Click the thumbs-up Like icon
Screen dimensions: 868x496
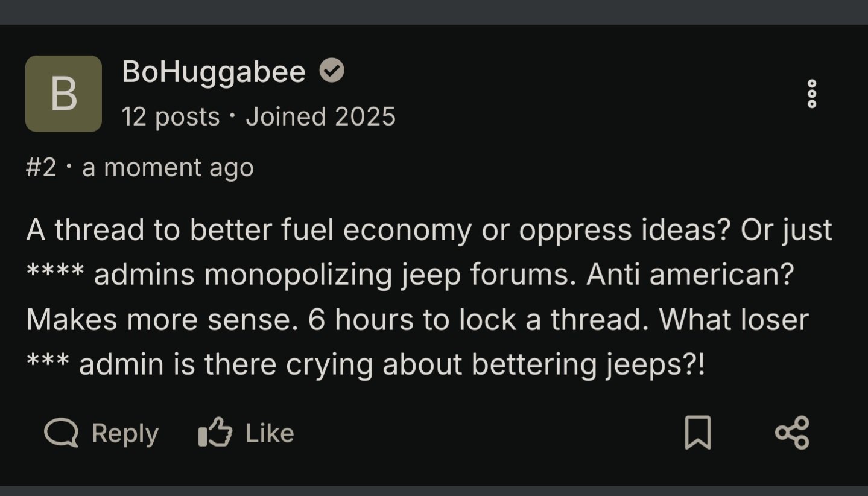215,433
